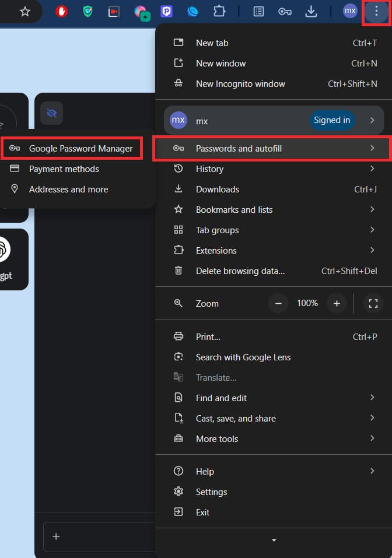Open the Settings menu entry

point(274,492)
